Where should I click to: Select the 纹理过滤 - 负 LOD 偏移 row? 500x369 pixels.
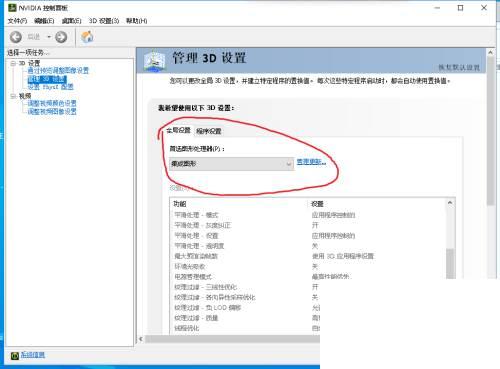[245, 308]
